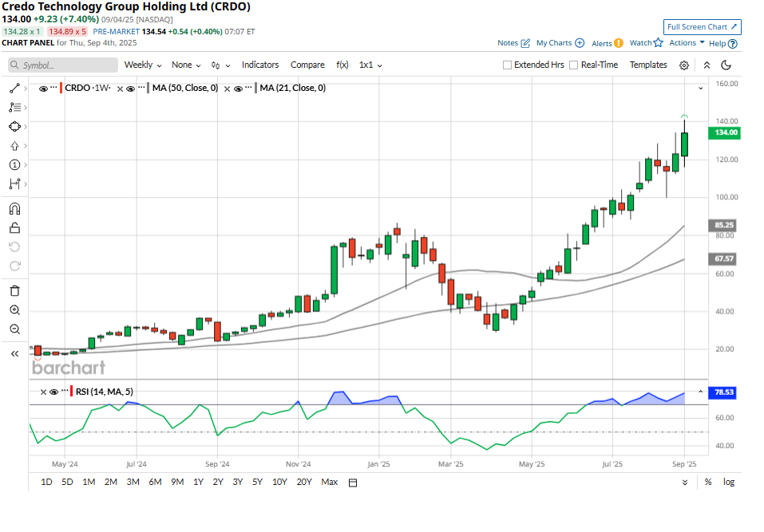Select the shapes drawing tool
764x532 pixels.
14,127
